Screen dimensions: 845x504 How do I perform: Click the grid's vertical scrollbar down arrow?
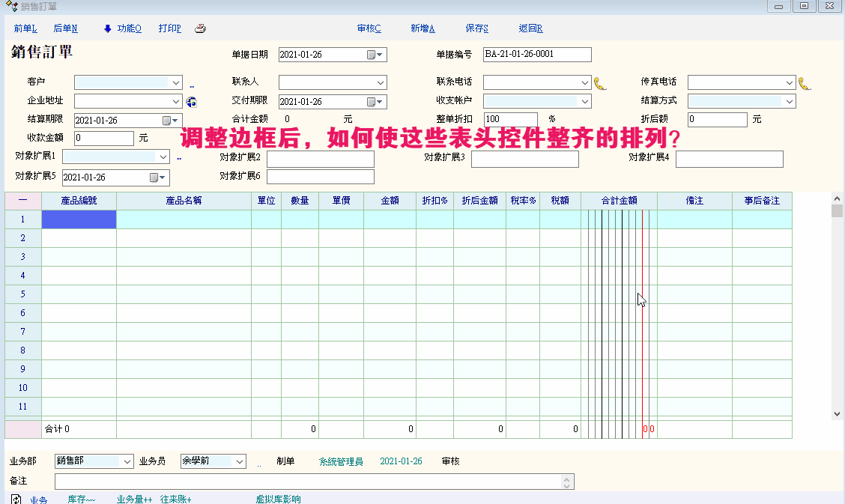(x=837, y=413)
